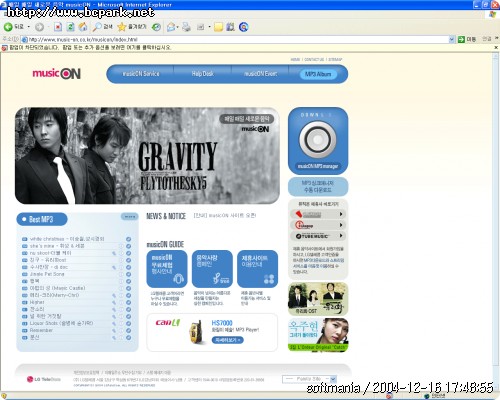This screenshot has height=400, width=500.
Task: Click download icon for Remember row
Action: tap(128, 330)
